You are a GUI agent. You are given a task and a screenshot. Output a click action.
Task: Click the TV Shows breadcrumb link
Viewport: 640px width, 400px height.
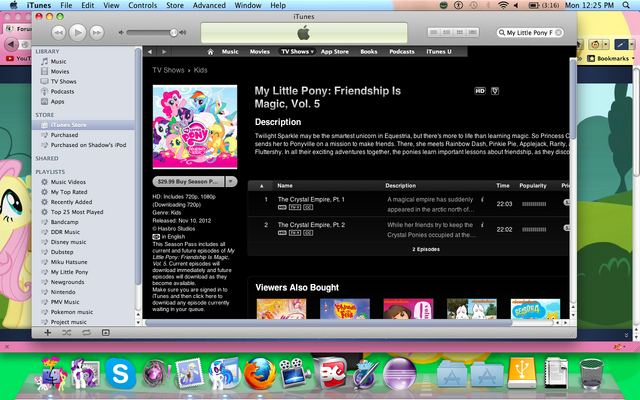click(x=168, y=70)
